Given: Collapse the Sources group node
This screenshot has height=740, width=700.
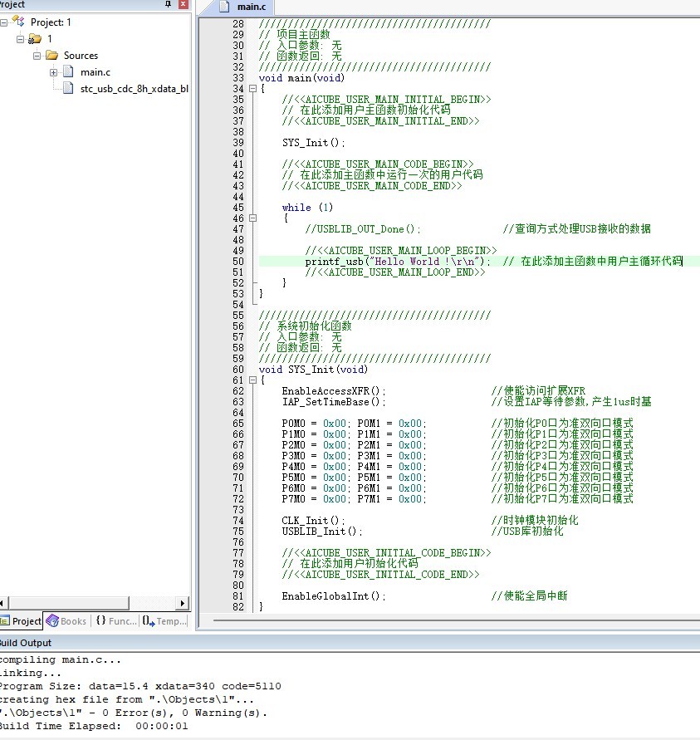Looking at the screenshot, I should point(37,56).
